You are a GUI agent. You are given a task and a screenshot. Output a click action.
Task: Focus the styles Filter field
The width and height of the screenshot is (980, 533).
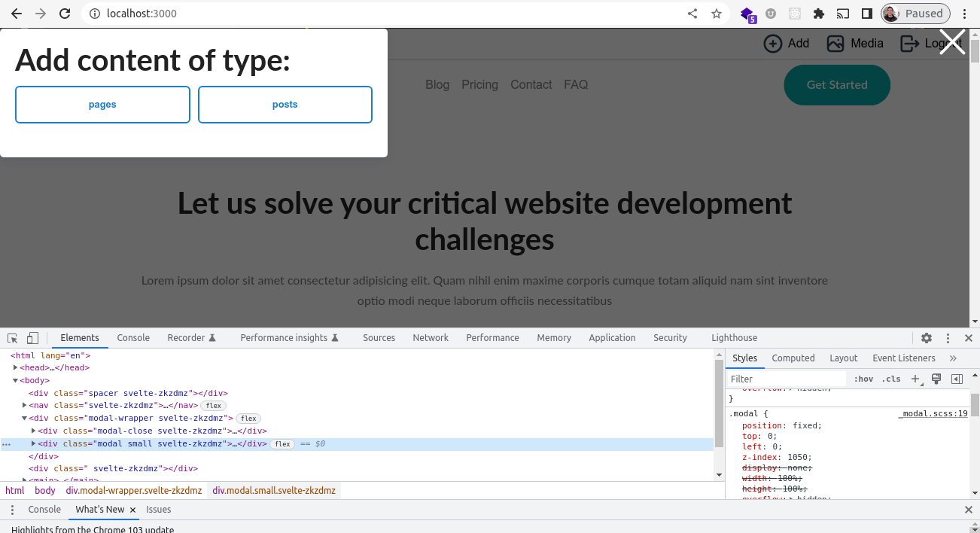787,379
